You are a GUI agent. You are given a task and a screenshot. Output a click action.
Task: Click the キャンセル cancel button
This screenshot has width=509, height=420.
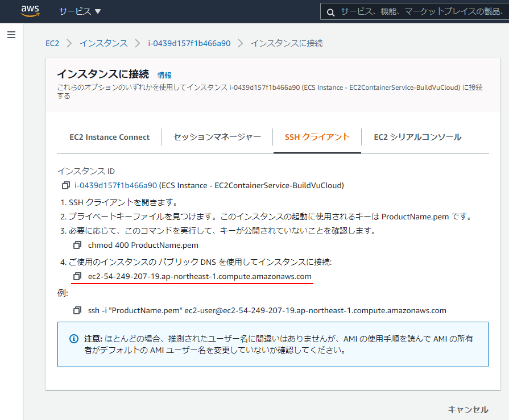[468, 410]
